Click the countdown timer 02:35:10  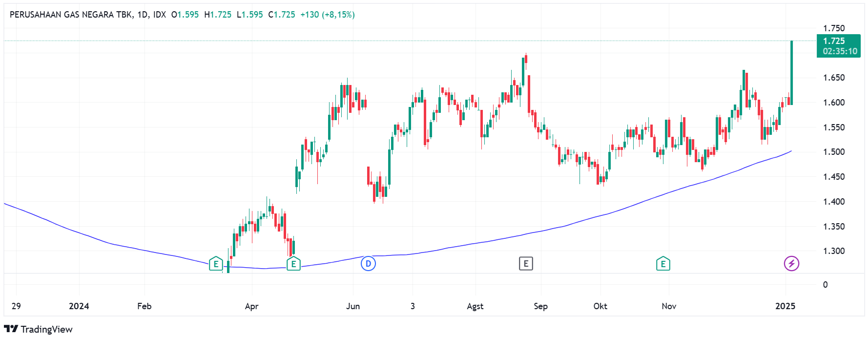coord(840,51)
